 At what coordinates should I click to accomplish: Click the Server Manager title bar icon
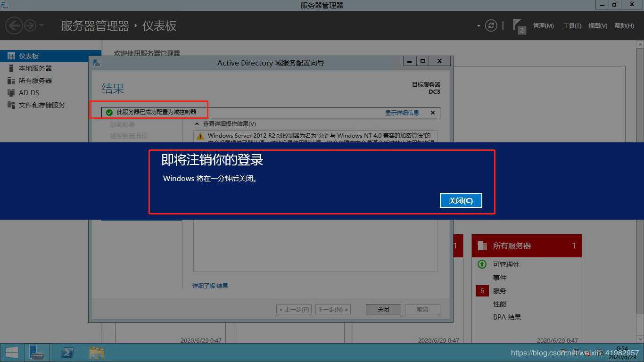pos(5,5)
